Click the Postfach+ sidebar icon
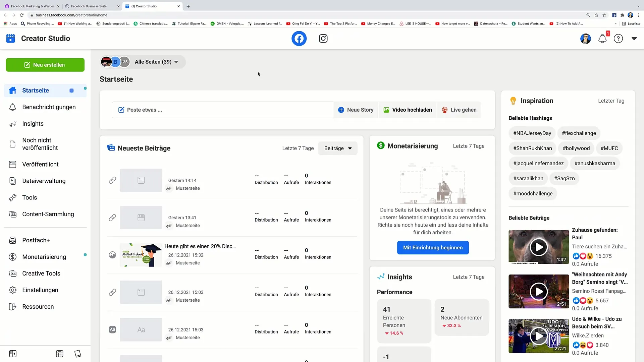Viewport: 644px width, 362px height. 12,240
